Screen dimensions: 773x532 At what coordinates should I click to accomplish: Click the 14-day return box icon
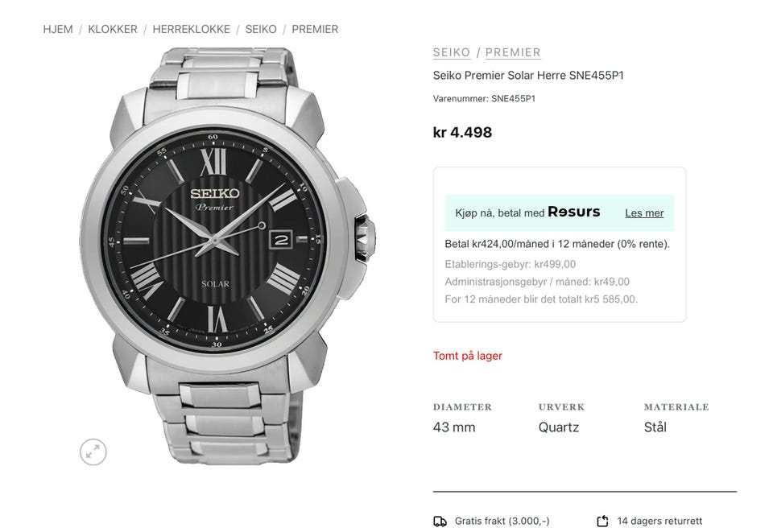click(602, 522)
